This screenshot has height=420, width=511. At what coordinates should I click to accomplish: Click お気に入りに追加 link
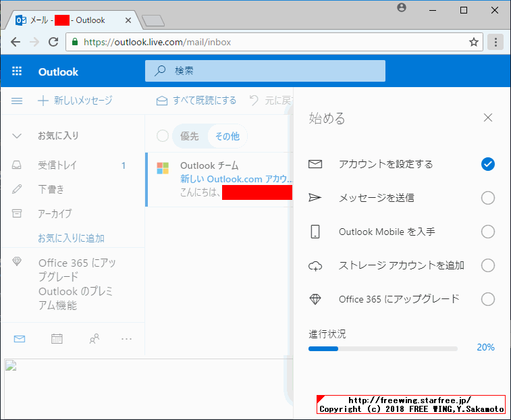71,238
